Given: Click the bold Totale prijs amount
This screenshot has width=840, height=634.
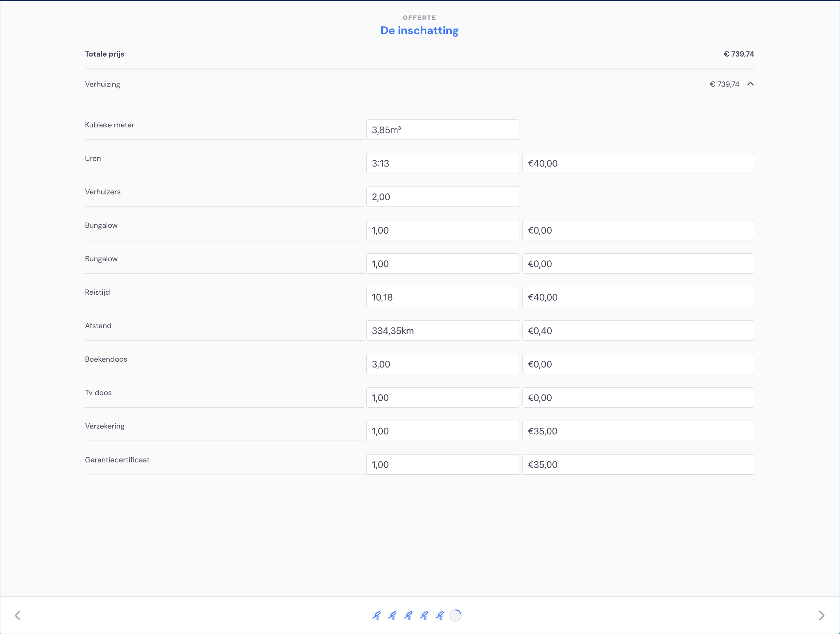Looking at the screenshot, I should click(x=739, y=54).
